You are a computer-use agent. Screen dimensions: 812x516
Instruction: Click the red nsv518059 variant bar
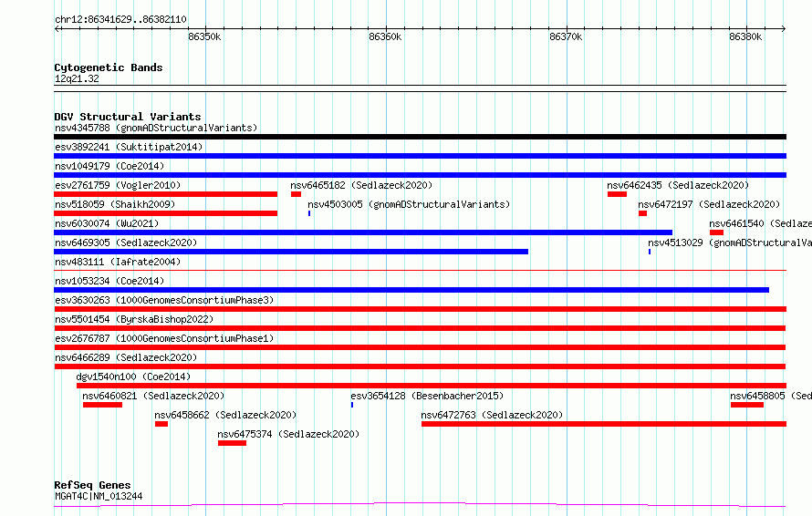(166, 213)
